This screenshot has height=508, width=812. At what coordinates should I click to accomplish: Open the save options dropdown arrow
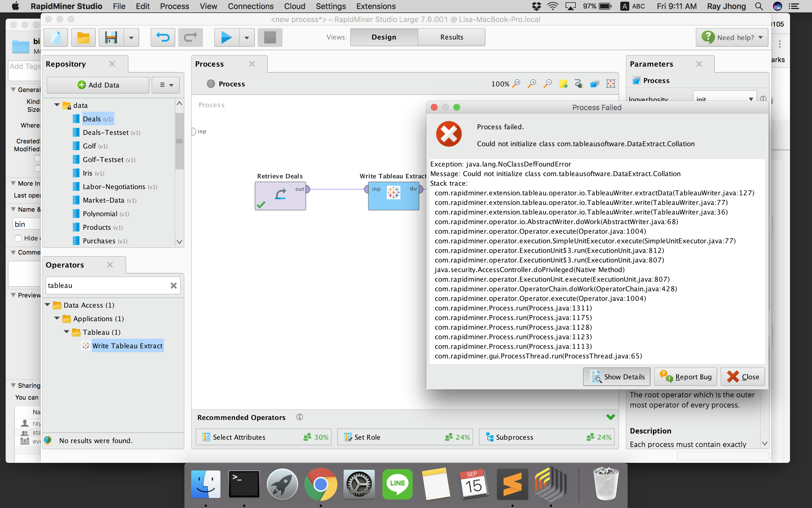[x=131, y=37]
